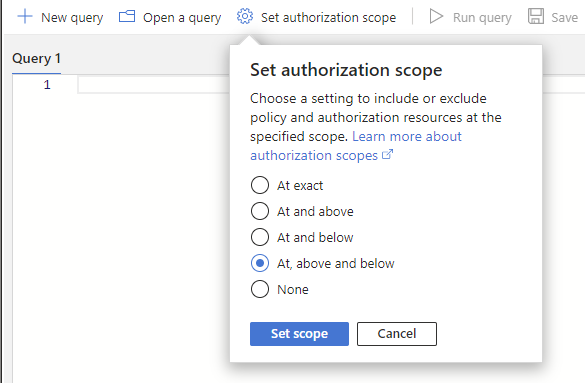Select the At exact radio option
585x383 pixels.
[x=260, y=185]
